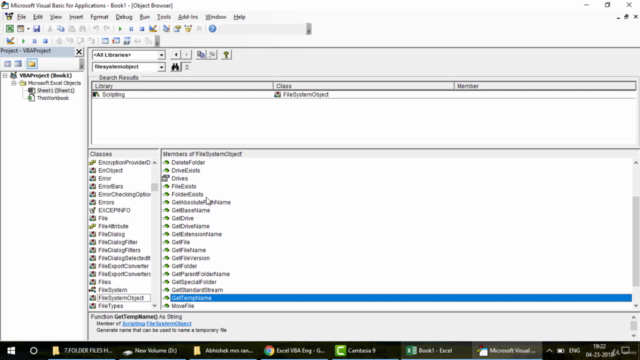The height and width of the screenshot is (360, 640).
Task: Copy to Clipboard icon in Object Browser
Action: pos(201,54)
